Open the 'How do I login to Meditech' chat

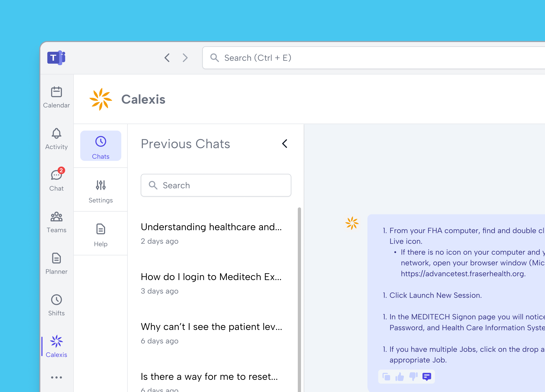(211, 277)
